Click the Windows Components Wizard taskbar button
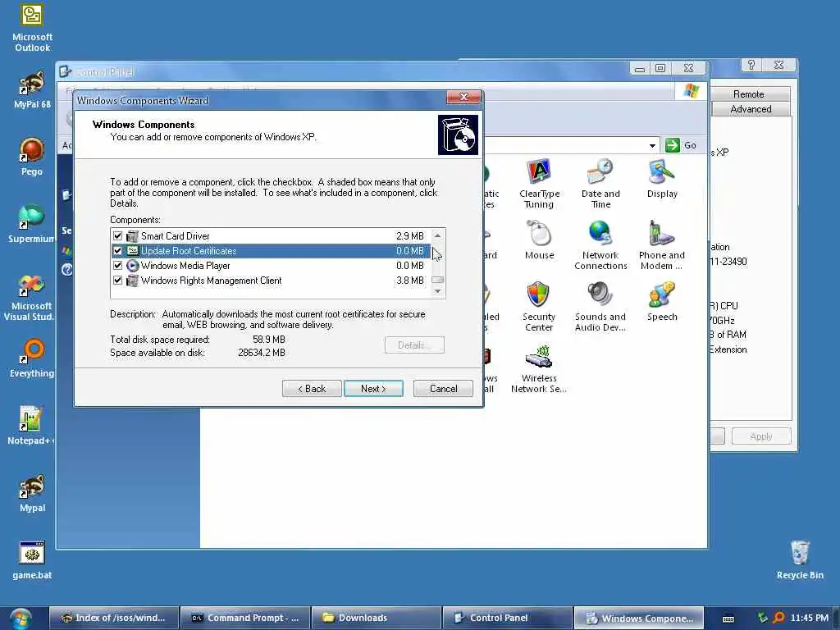The image size is (840, 630). (638, 618)
